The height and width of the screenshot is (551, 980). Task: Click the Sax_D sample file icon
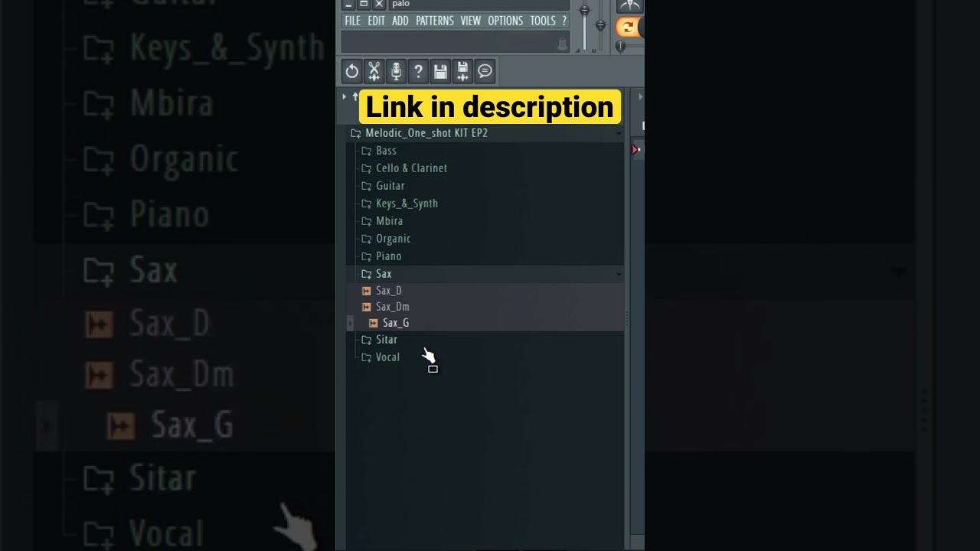(366, 291)
